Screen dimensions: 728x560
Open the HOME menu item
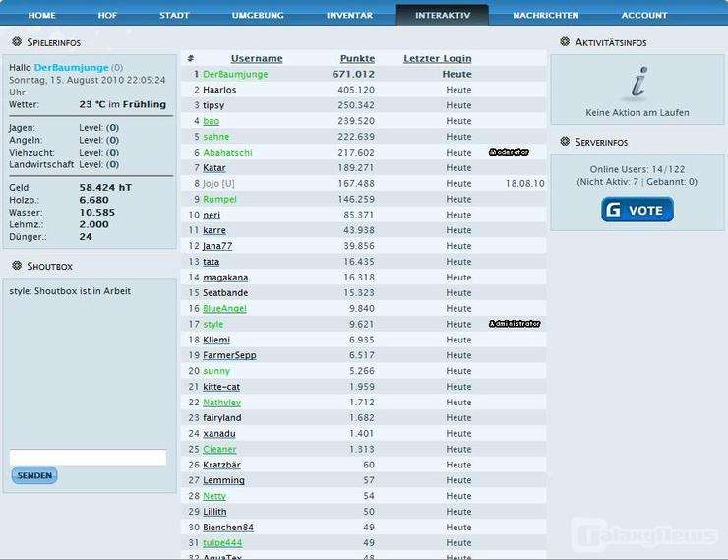[41, 16]
